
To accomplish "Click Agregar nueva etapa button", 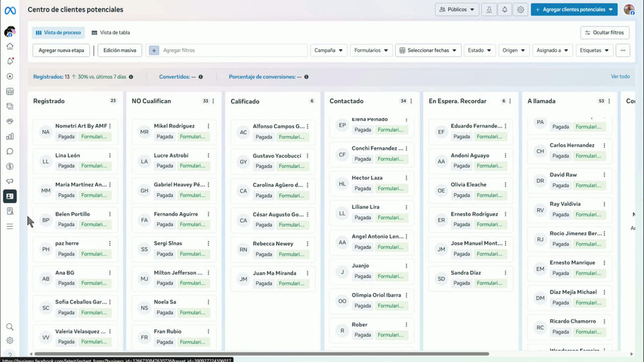I will 61,51.
